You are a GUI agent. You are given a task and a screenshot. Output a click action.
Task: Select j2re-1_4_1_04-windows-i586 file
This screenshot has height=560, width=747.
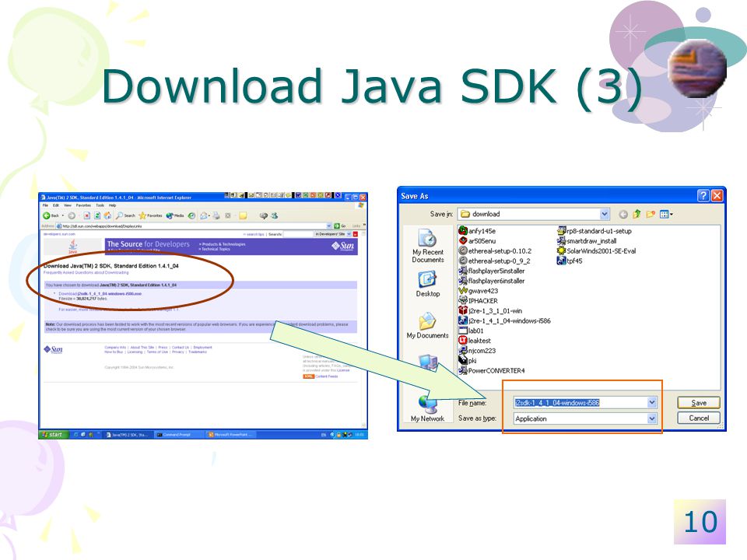[504, 321]
